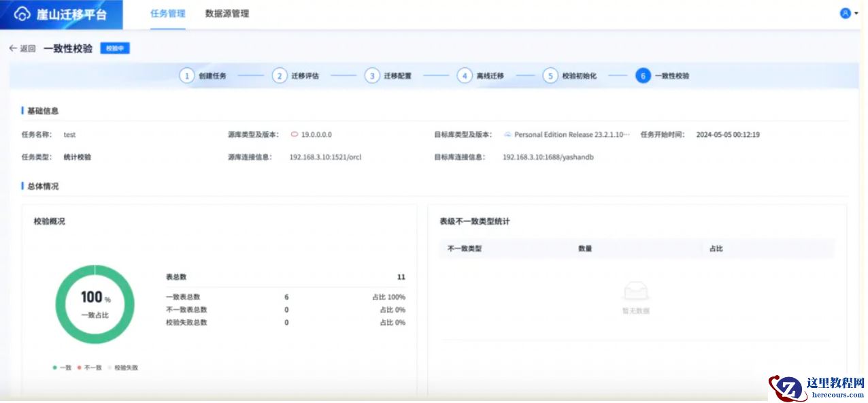The height and width of the screenshot is (403, 868).
Task: Select step 2 迁移评估 circle
Action: click(280, 76)
